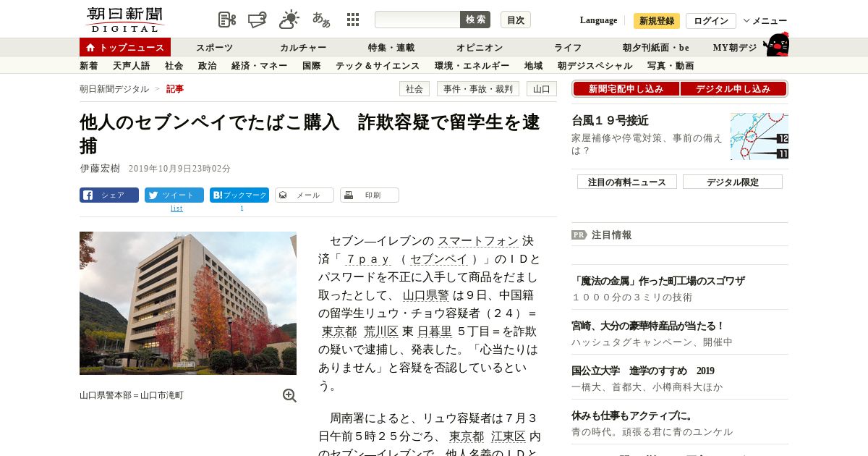
Task: Select 朝デジスペシャル in sub navigation
Action: click(595, 66)
